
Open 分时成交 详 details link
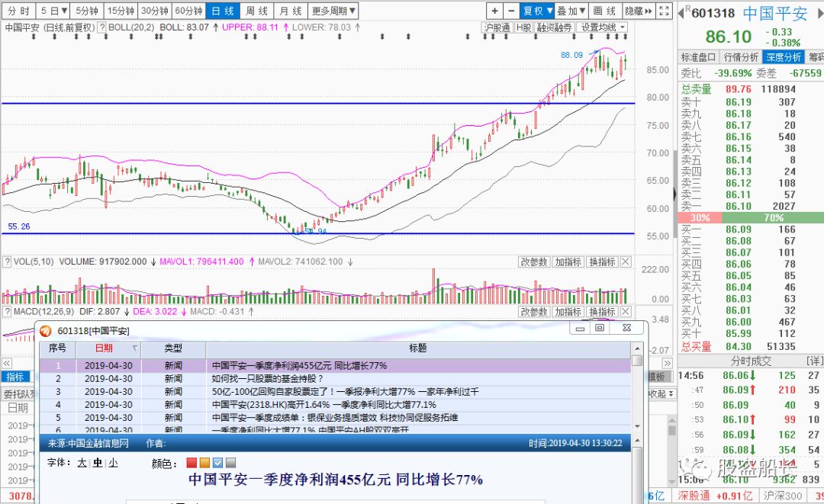(815, 361)
